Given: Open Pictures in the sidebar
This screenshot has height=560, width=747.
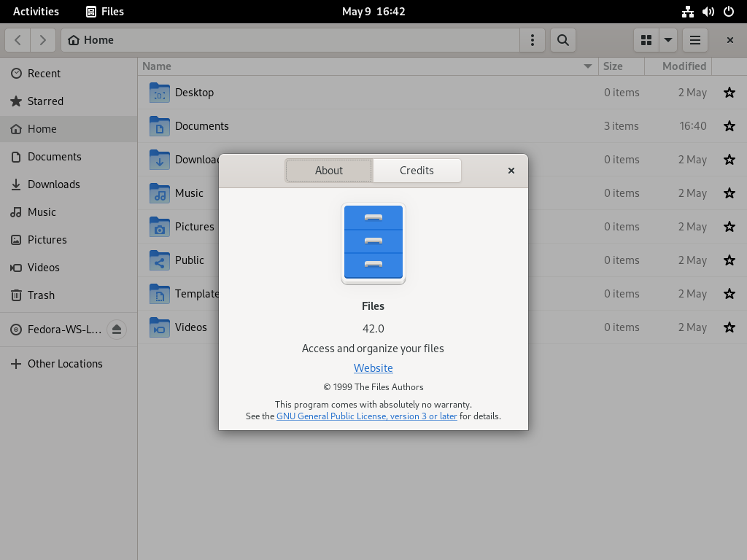Looking at the screenshot, I should click(x=69, y=239).
